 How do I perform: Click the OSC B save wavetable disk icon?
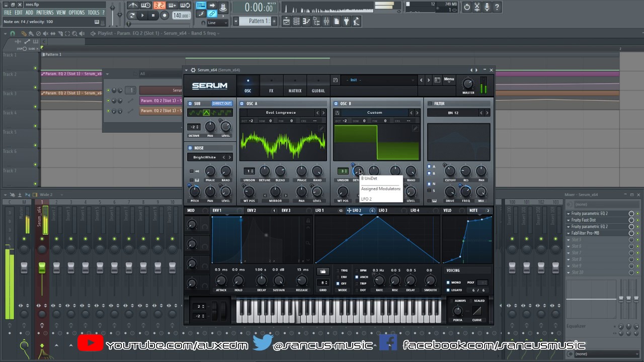click(x=337, y=113)
